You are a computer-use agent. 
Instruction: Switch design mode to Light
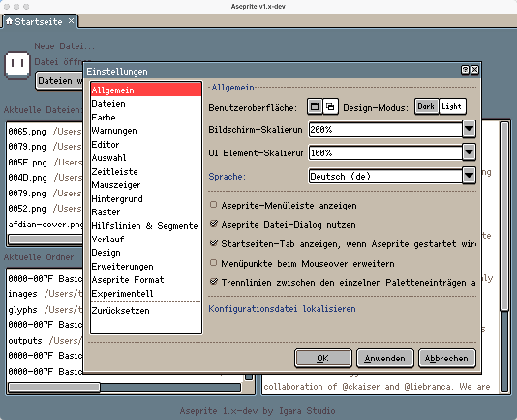click(452, 106)
